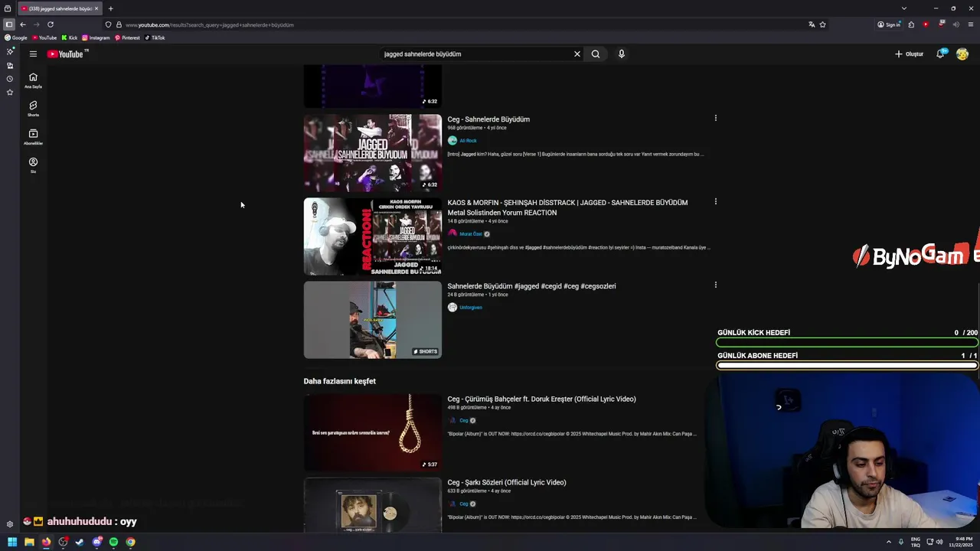Open options for the #jagged Shorts result
This screenshot has width=980, height=551.
[x=716, y=285]
